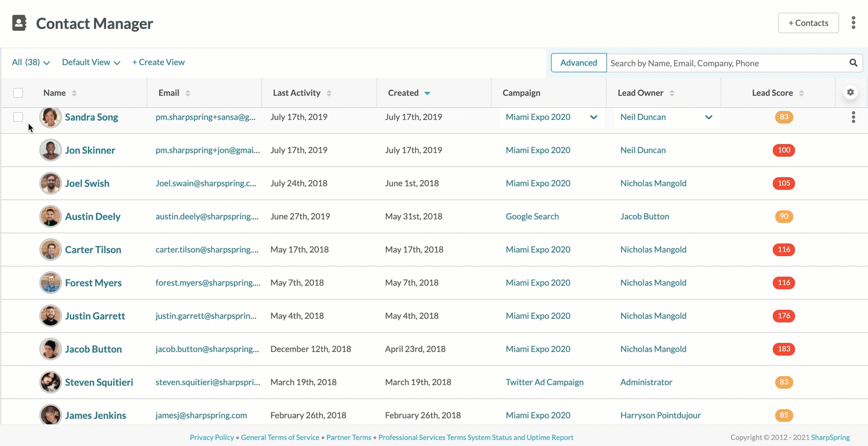Expand Sandra Song's lead owner dropdown
Viewport: 868px width, 446px height.
pyautogui.click(x=708, y=118)
